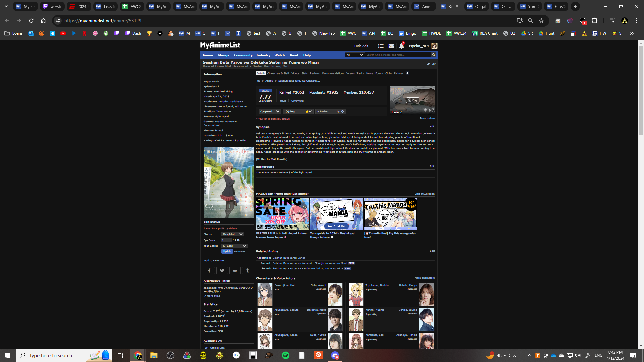644x362 pixels.
Task: Open the YouTube bookmark
Action: [x=63, y=33]
